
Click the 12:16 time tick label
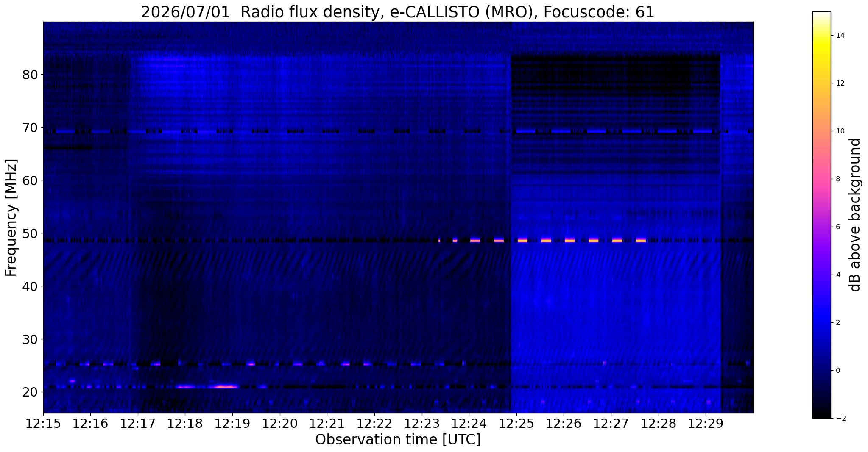click(x=90, y=423)
